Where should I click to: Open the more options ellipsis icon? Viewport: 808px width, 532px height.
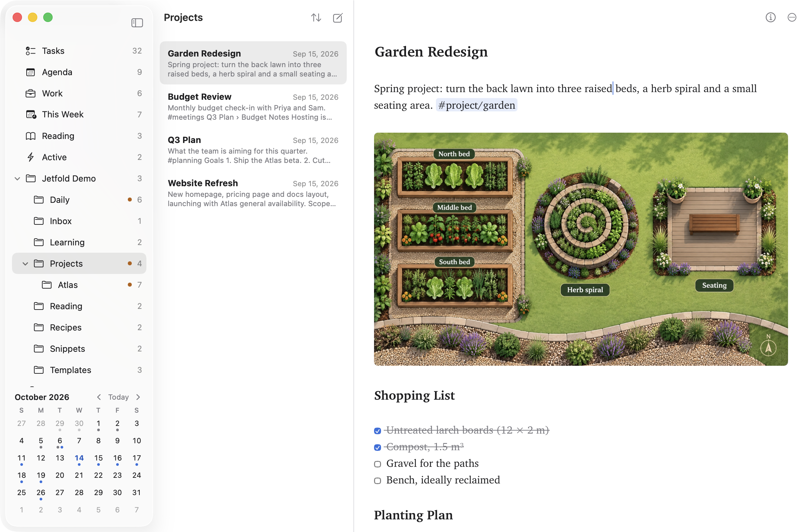coord(792,17)
